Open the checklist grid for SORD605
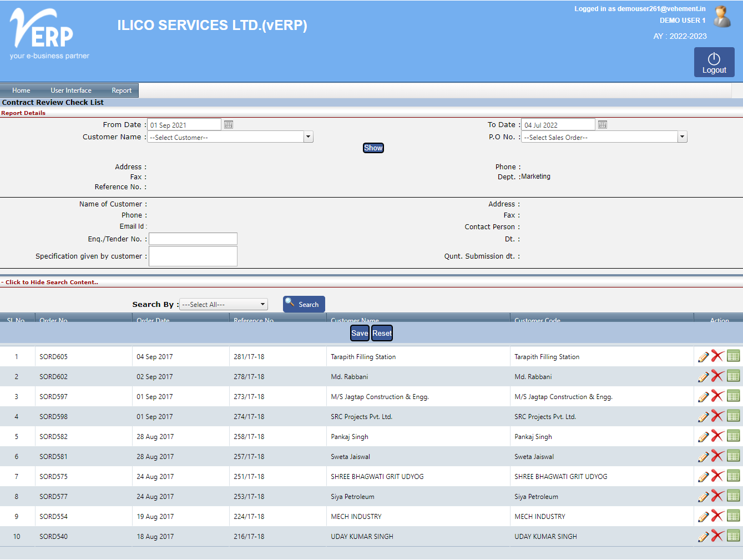The height and width of the screenshot is (560, 743). pyautogui.click(x=734, y=356)
